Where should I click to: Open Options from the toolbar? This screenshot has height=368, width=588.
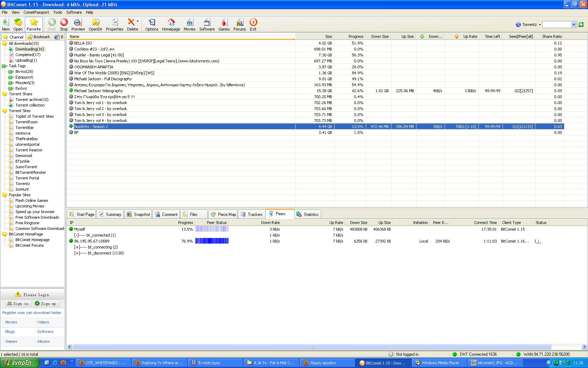[x=152, y=25]
